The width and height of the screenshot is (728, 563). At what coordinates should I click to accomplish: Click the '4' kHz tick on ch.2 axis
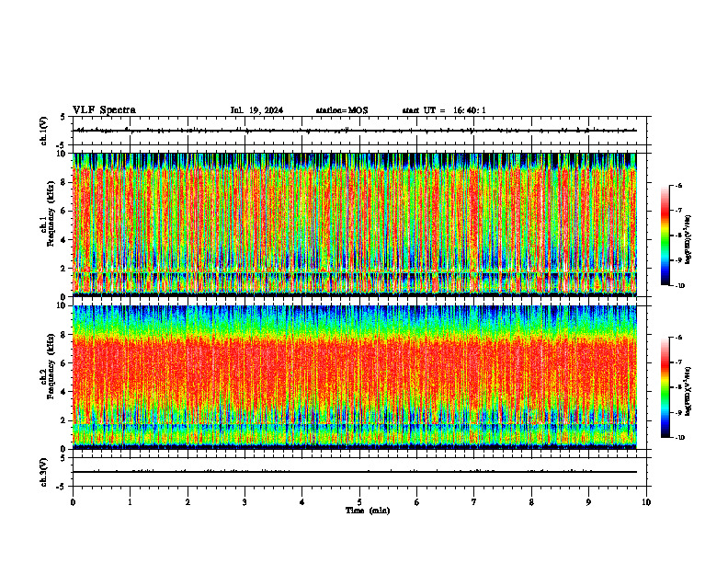point(64,392)
